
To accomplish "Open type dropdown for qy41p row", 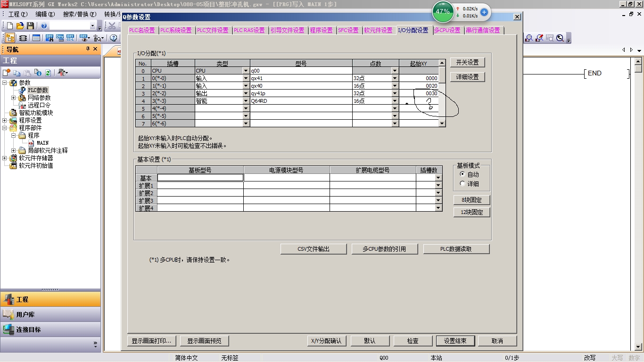I will pyautogui.click(x=246, y=93).
